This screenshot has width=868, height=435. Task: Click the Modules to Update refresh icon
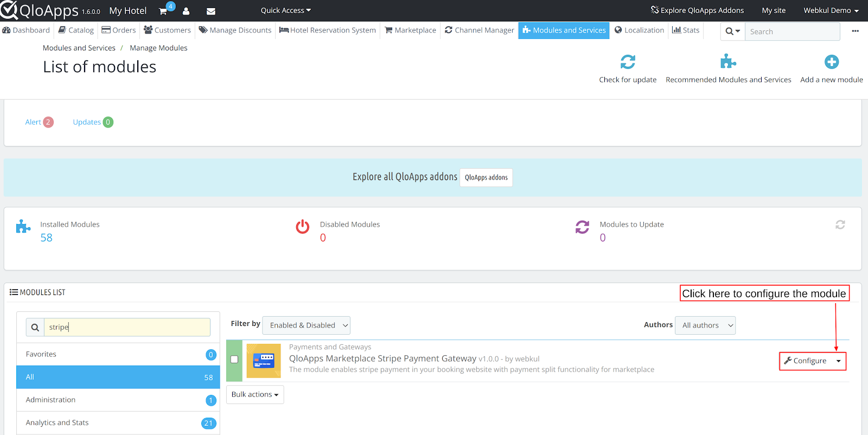pos(582,227)
